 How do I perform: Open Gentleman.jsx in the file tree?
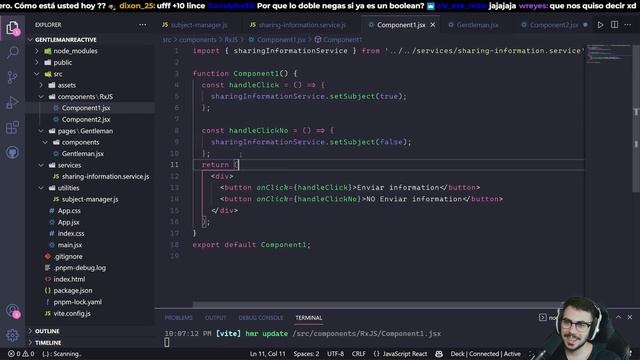pos(83,154)
